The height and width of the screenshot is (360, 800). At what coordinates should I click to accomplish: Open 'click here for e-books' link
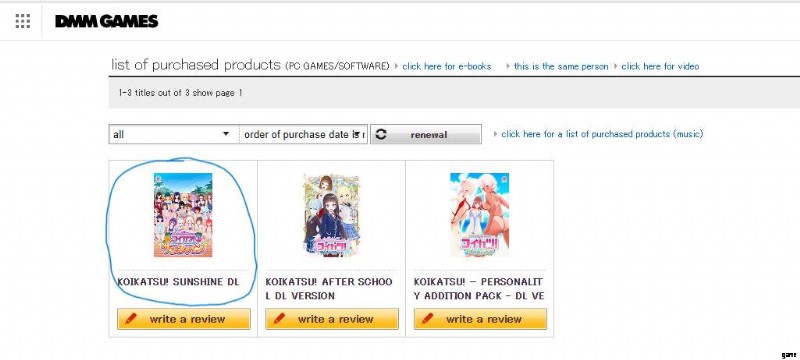[x=446, y=66]
